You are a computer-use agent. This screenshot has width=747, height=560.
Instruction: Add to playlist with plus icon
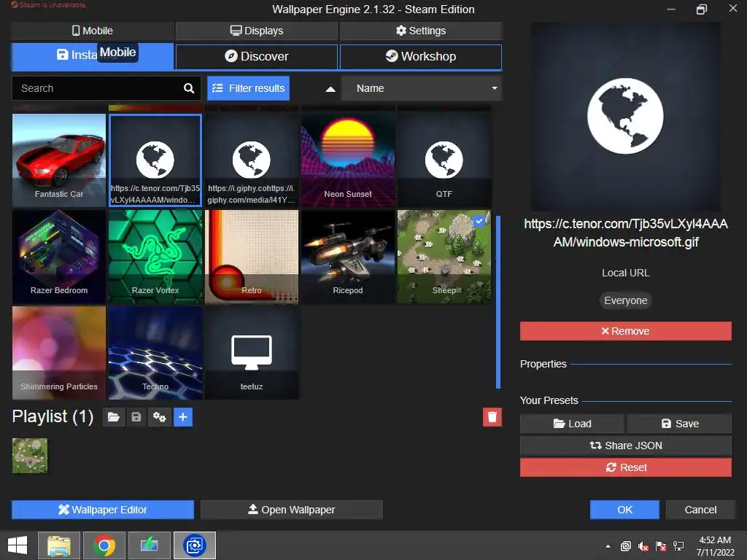coord(183,418)
